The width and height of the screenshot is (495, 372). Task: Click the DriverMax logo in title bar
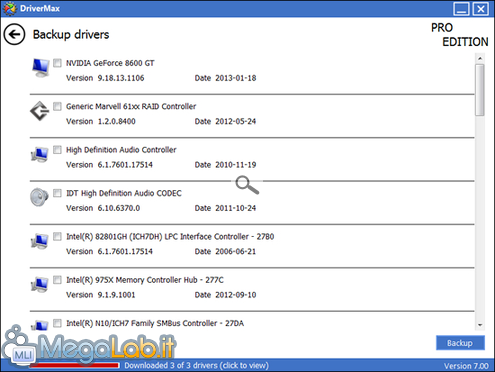coord(9,8)
